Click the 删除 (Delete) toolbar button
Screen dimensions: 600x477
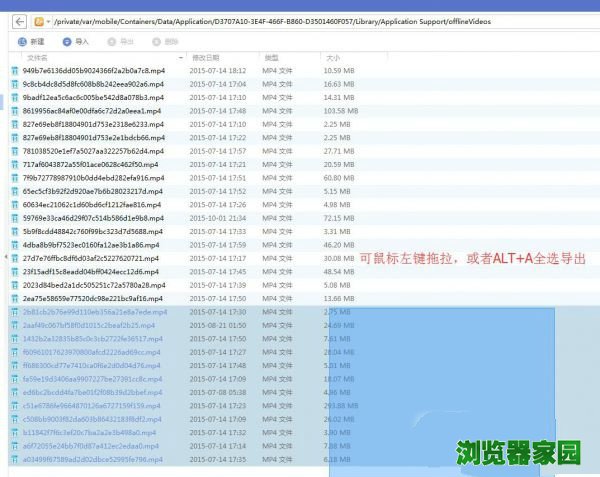pos(165,42)
